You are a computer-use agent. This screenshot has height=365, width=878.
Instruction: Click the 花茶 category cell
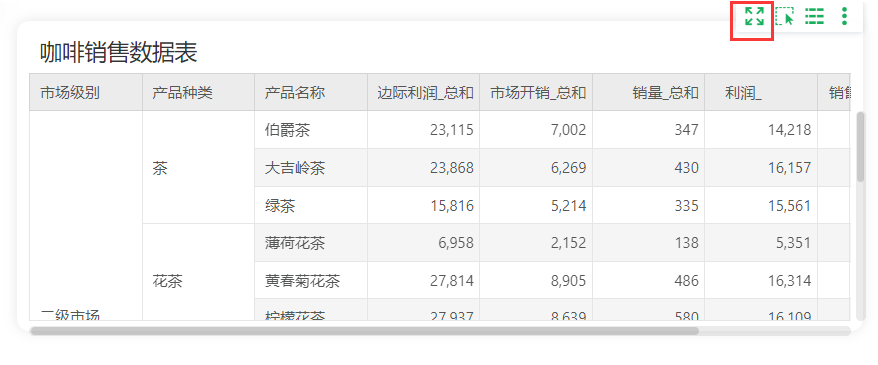point(198,272)
